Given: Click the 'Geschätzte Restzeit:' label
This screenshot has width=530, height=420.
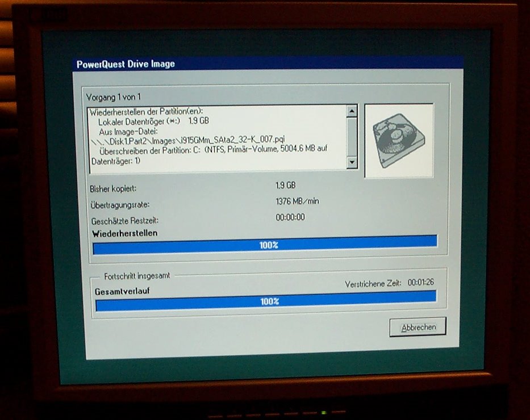Looking at the screenshot, I should (125, 221).
